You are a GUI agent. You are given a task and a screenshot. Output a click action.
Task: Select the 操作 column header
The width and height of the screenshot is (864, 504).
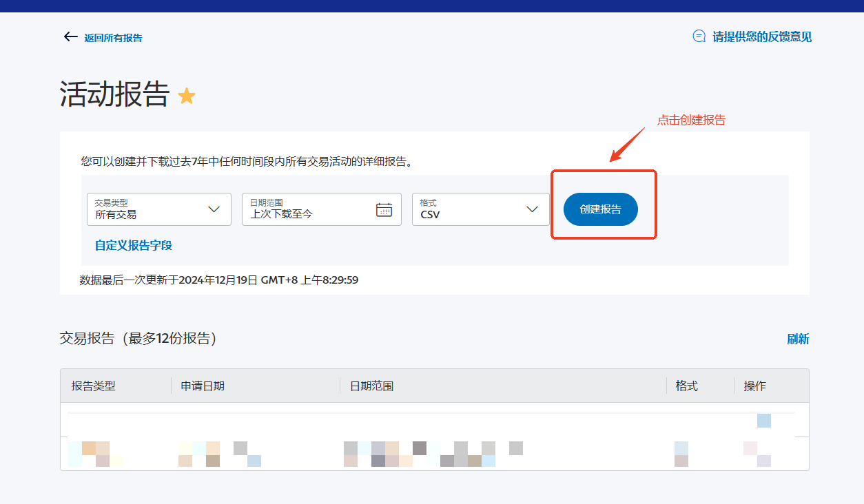pyautogui.click(x=754, y=386)
